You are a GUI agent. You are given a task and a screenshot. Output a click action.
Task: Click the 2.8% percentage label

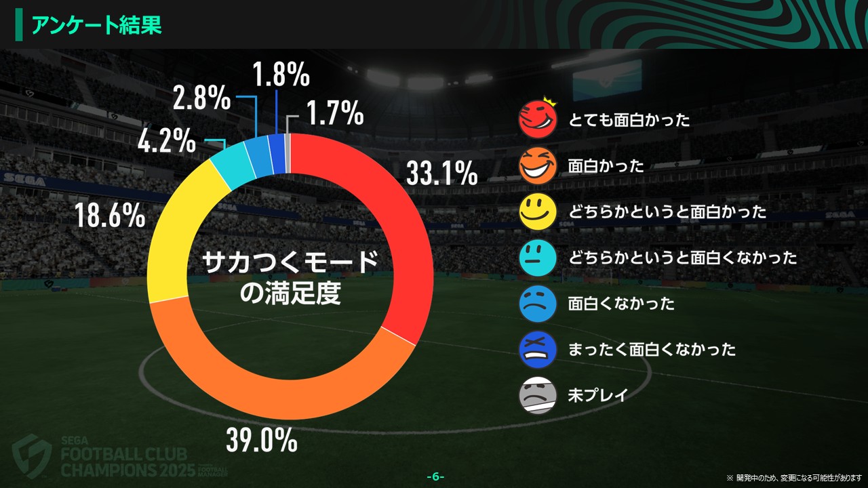(201, 99)
